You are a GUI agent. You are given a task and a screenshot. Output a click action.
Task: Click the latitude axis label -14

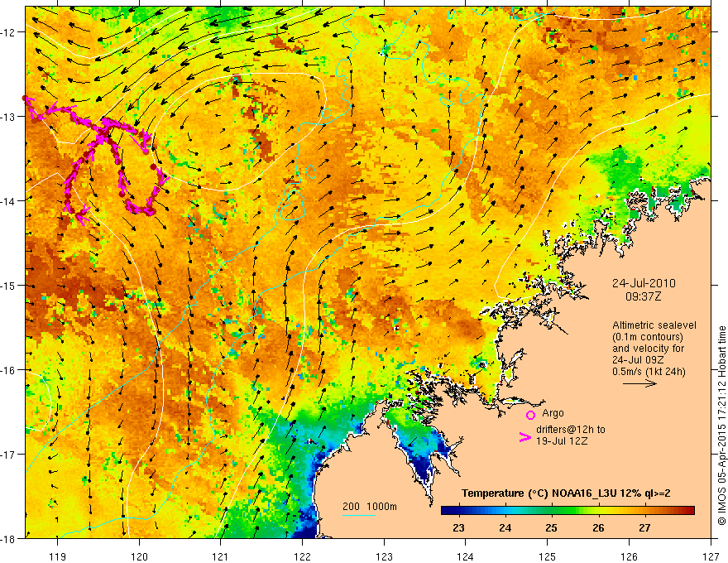click(8, 201)
